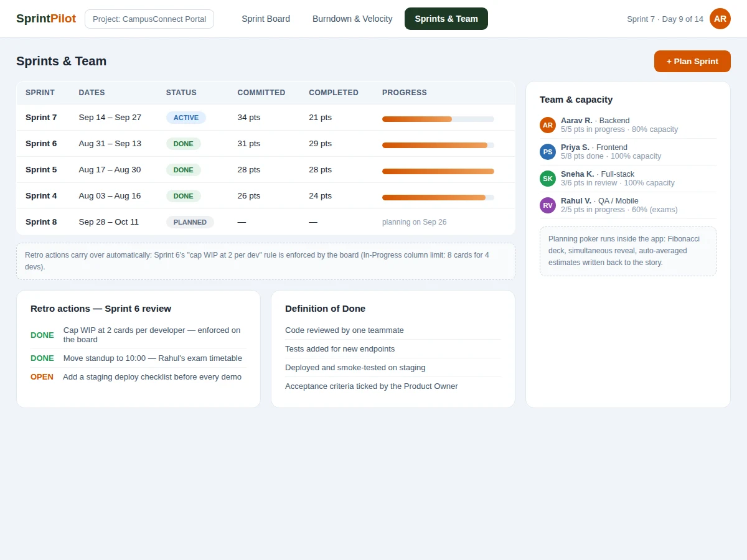This screenshot has height=560, width=747.
Task: Click the PLANNED status badge for Sprint 8
Action: 190,222
